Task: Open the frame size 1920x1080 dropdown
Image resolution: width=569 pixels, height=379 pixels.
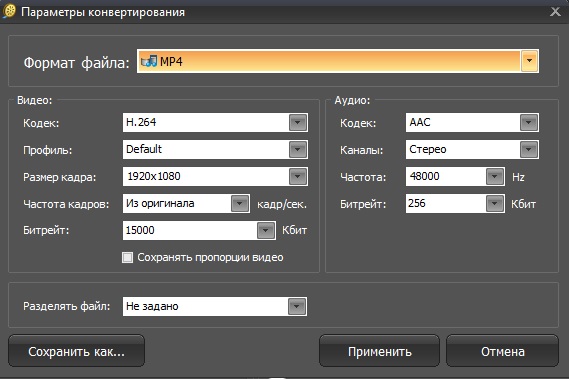Action: pos(298,176)
